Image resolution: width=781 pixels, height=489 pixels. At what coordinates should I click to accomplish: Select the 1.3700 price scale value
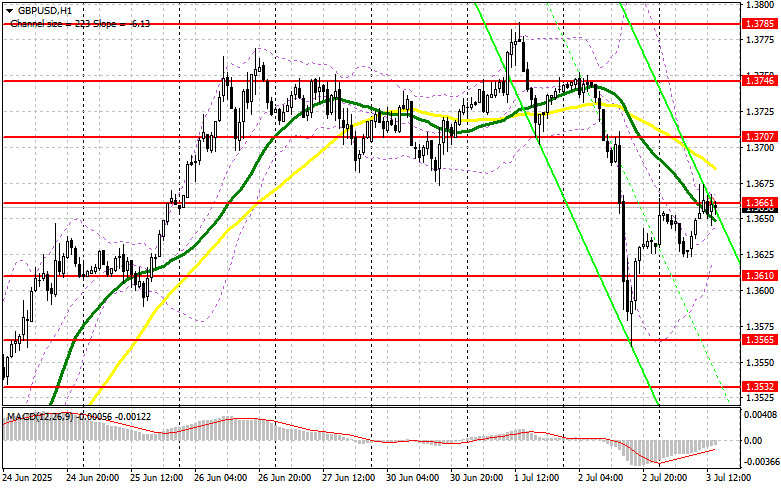[760, 148]
